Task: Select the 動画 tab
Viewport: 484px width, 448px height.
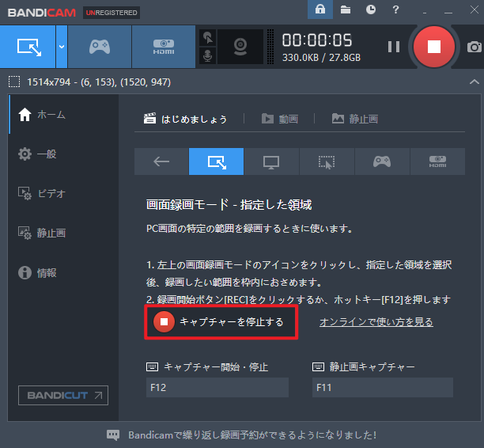Action: click(x=280, y=119)
